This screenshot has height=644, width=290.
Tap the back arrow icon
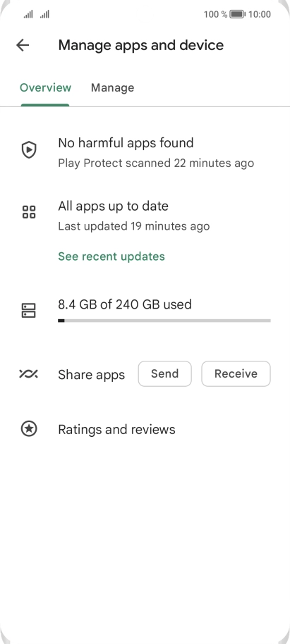pyautogui.click(x=23, y=45)
